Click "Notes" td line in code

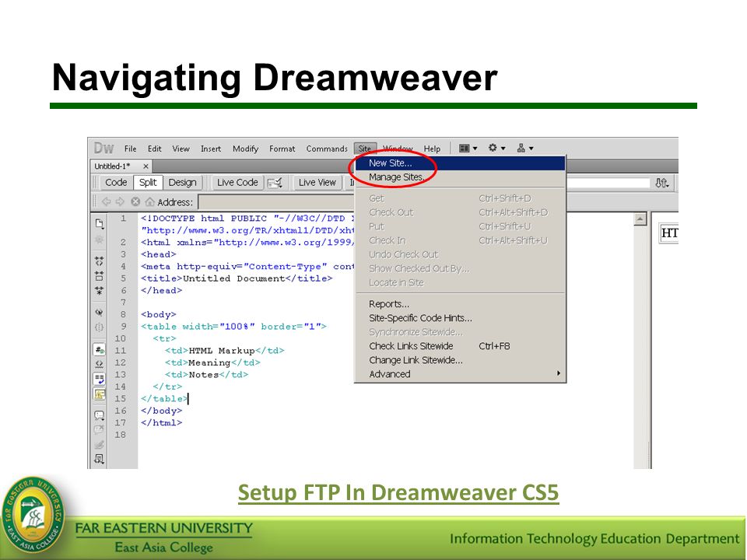207,374
